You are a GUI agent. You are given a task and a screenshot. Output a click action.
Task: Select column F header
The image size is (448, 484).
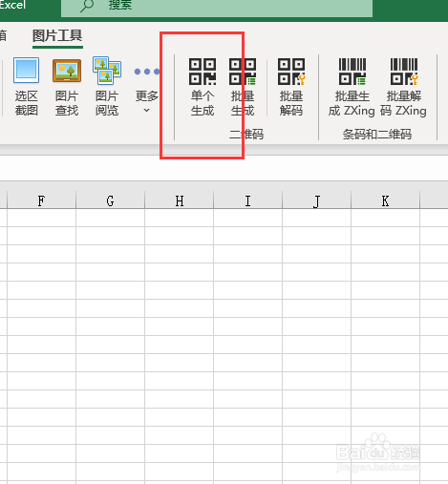[x=41, y=200]
